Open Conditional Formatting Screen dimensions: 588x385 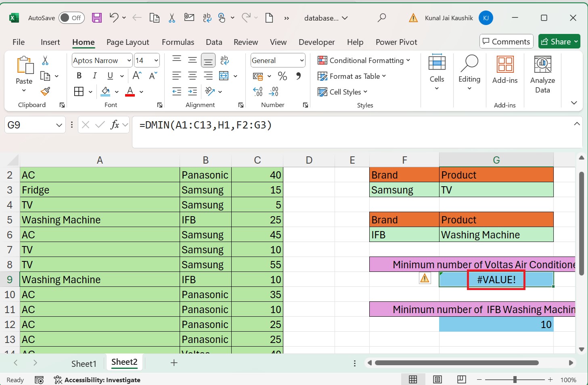point(363,60)
